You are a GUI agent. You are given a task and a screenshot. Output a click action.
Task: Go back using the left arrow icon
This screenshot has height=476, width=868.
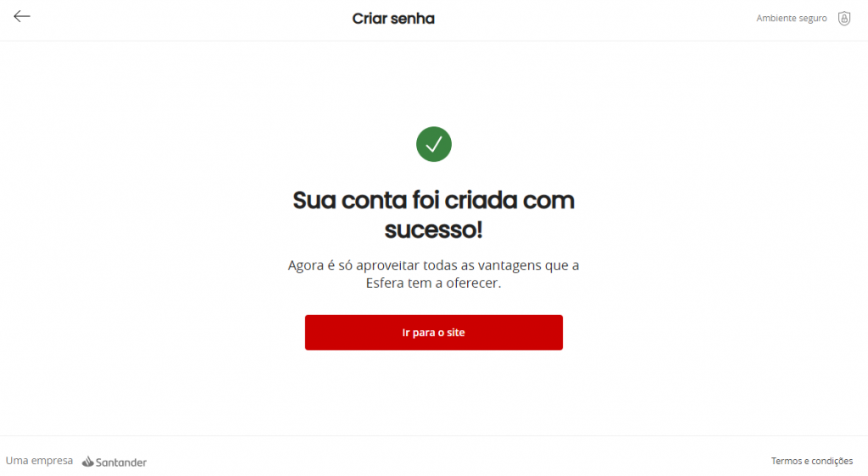click(21, 17)
